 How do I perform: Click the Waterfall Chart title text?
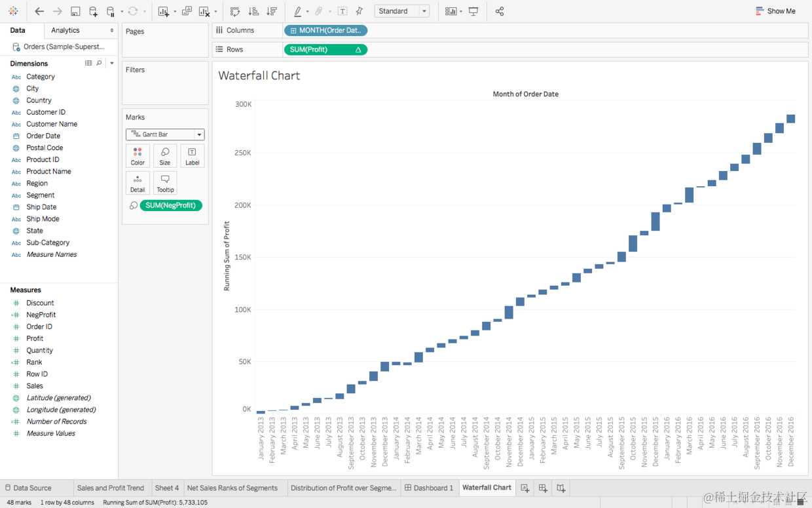point(259,75)
